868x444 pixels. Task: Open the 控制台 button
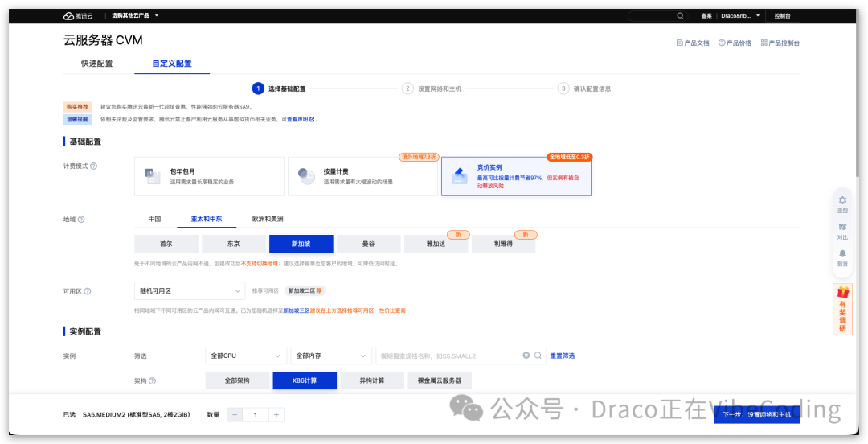coord(782,16)
